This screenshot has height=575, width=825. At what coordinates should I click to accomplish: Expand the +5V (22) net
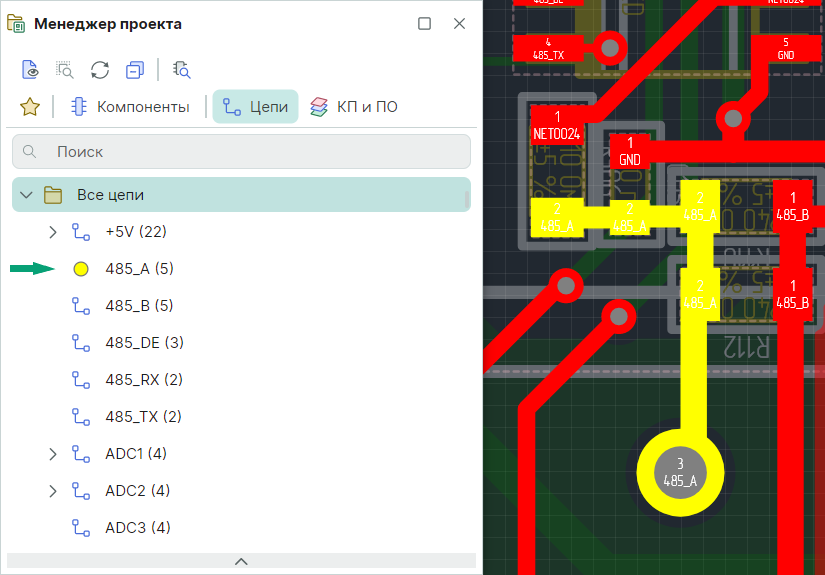coord(53,232)
